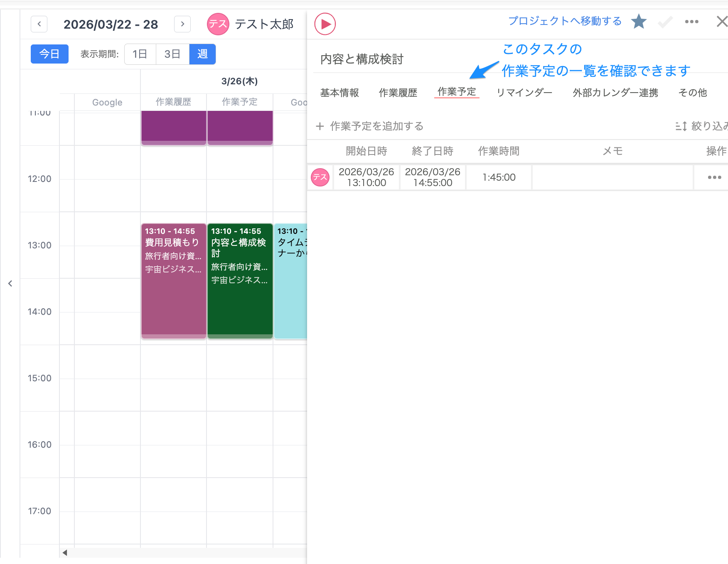728x564 pixels.
Task: Click the プロジェクトへ移動する link
Action: click(x=564, y=21)
